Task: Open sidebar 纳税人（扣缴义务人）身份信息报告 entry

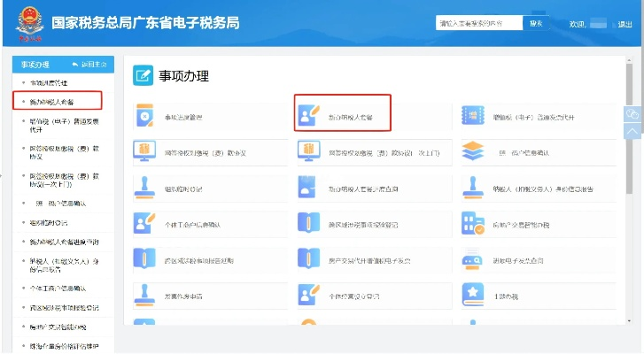Action: [64, 265]
